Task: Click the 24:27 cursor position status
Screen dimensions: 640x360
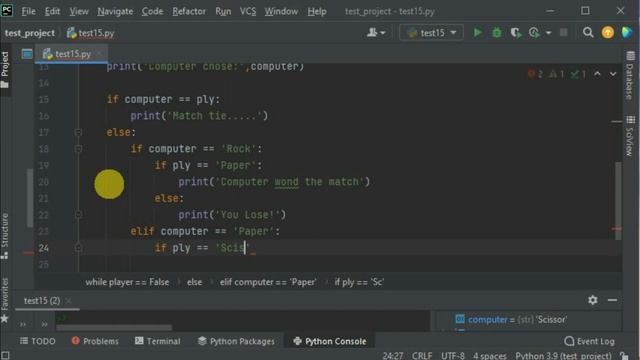Action: pos(393,356)
